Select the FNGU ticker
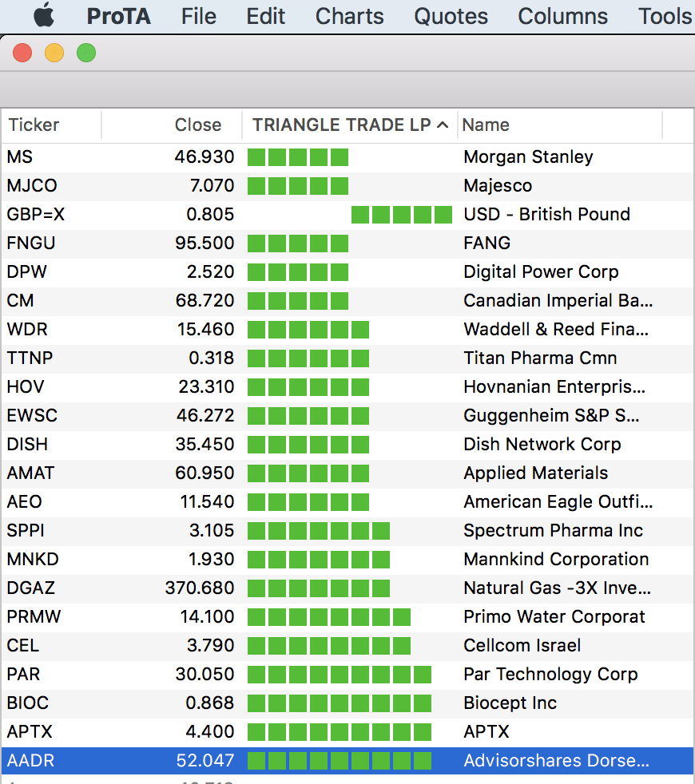The height and width of the screenshot is (784, 695). 31,244
